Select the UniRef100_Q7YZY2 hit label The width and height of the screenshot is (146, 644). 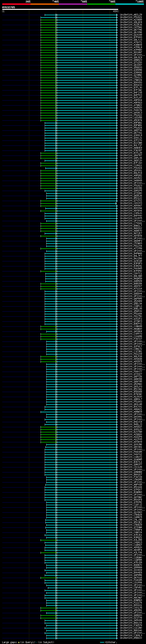tap(131, 201)
